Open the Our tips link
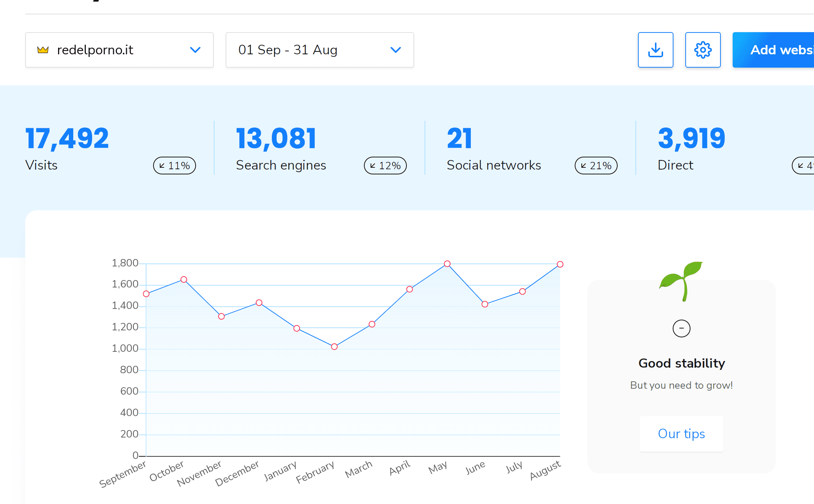Image resolution: width=814 pixels, height=504 pixels. tap(681, 433)
